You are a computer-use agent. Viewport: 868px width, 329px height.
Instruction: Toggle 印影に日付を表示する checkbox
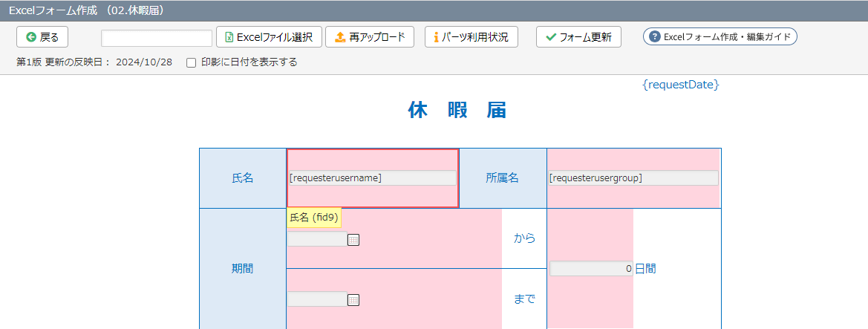point(192,62)
